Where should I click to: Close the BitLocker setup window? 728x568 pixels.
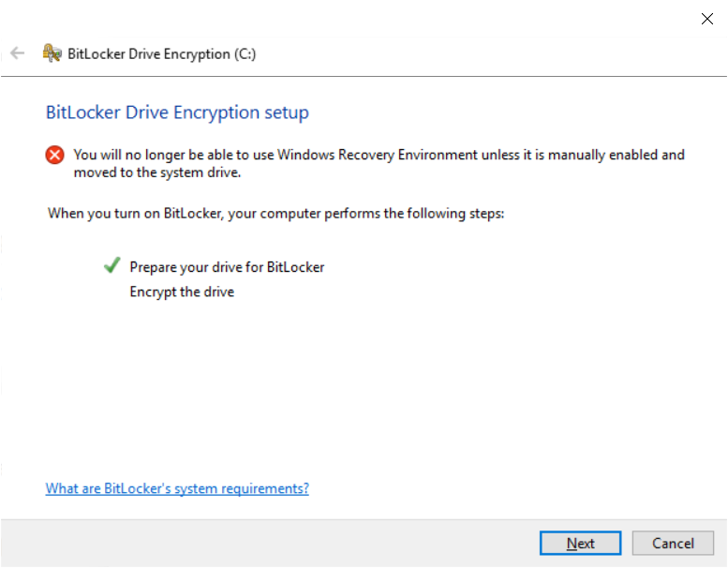click(x=707, y=19)
